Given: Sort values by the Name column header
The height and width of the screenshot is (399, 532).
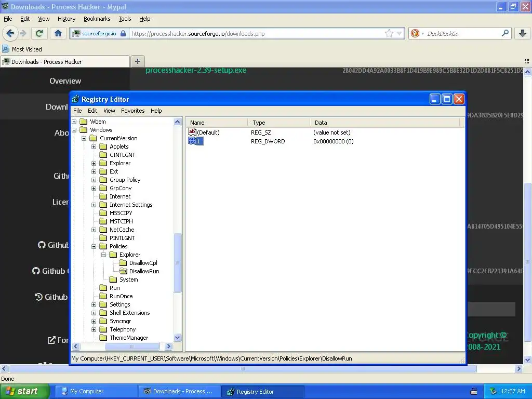Looking at the screenshot, I should pyautogui.click(x=217, y=123).
